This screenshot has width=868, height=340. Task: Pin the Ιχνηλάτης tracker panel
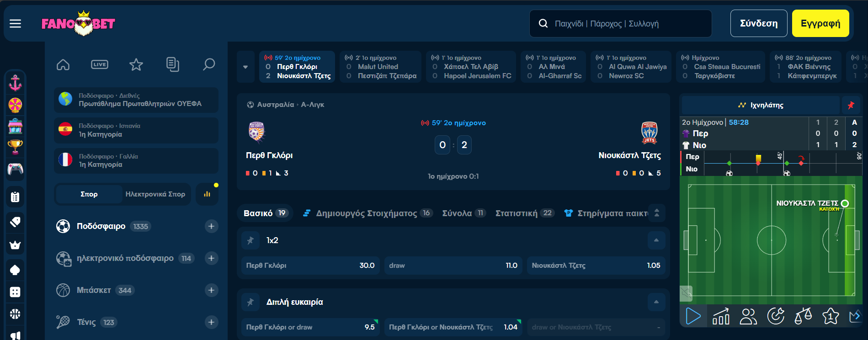(851, 105)
